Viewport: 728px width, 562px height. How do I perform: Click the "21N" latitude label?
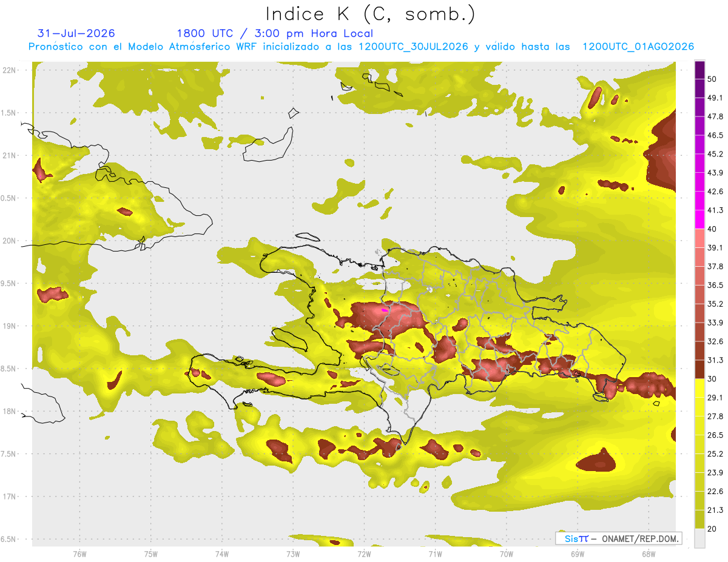[9, 155]
